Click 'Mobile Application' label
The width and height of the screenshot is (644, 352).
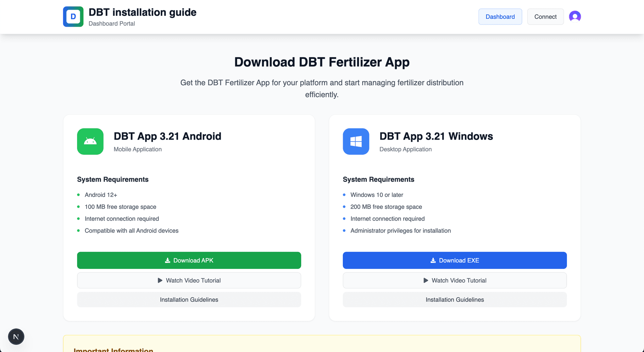pos(138,149)
